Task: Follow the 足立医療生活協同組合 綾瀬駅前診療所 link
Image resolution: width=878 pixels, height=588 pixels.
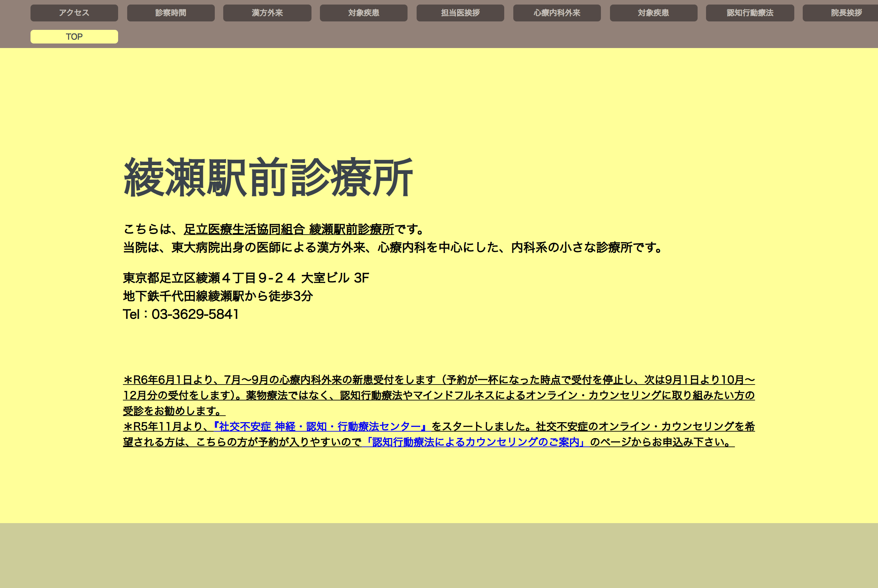Action: [x=289, y=229]
